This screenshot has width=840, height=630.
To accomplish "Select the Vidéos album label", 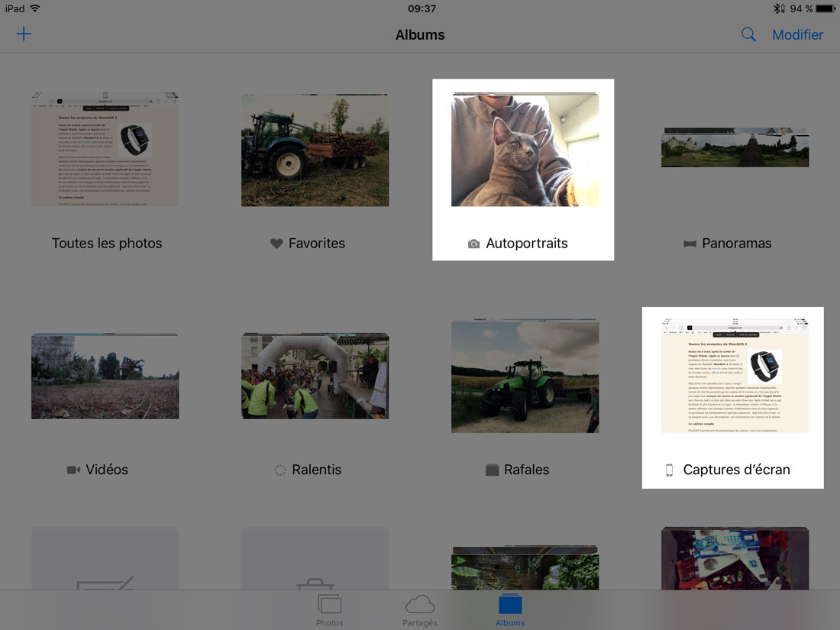I will point(107,470).
